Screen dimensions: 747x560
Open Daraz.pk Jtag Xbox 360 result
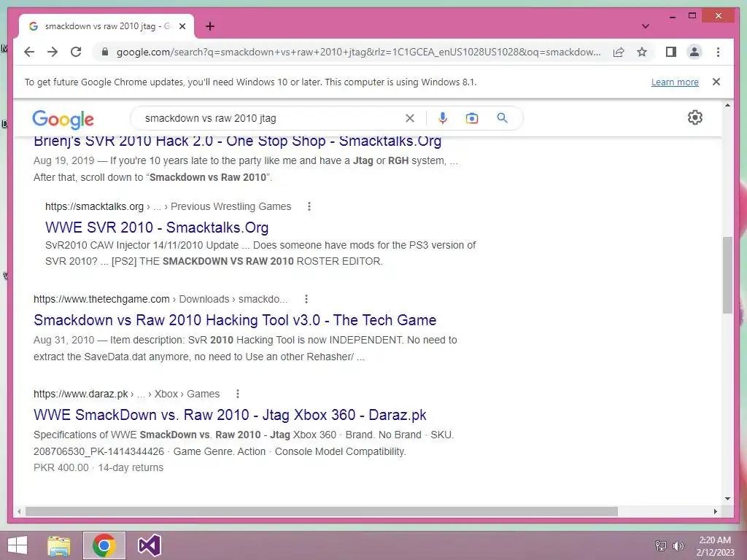[x=230, y=415]
